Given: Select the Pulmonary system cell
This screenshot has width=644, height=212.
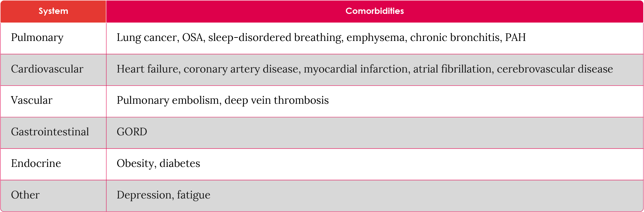Looking at the screenshot, I should click(37, 37).
